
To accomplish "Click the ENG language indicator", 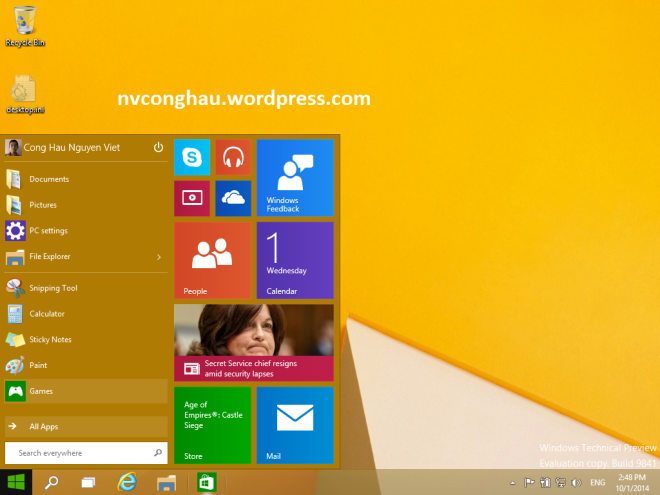I will click(x=598, y=482).
